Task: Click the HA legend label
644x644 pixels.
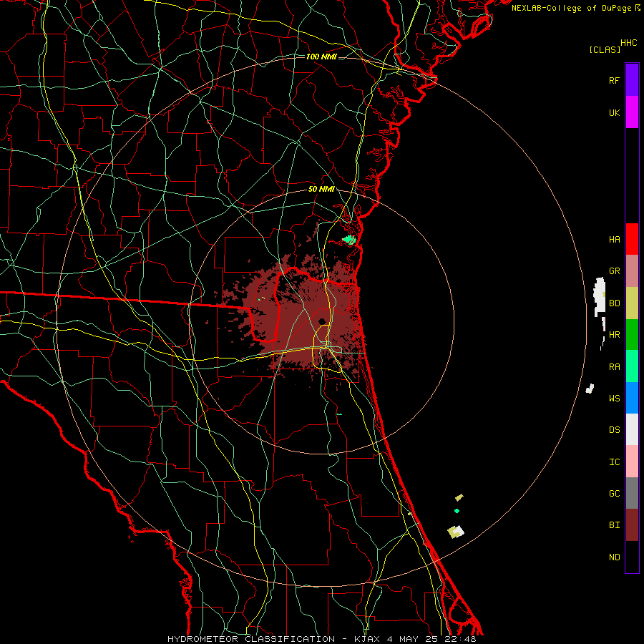Action: [614, 240]
